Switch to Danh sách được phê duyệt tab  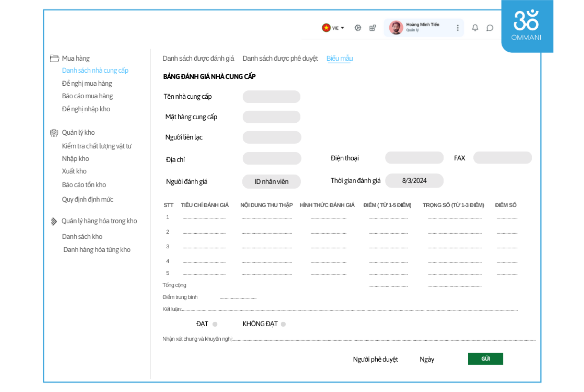[280, 58]
